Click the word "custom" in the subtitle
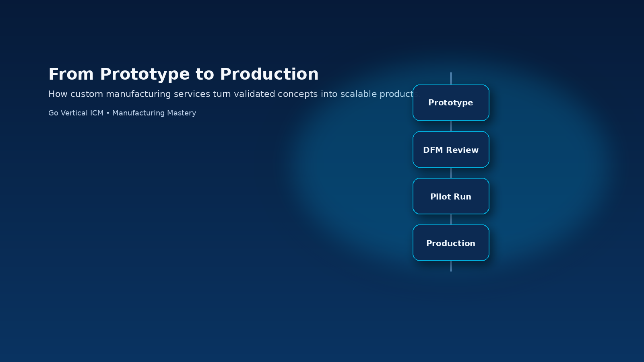The height and width of the screenshot is (362, 644). (x=87, y=94)
